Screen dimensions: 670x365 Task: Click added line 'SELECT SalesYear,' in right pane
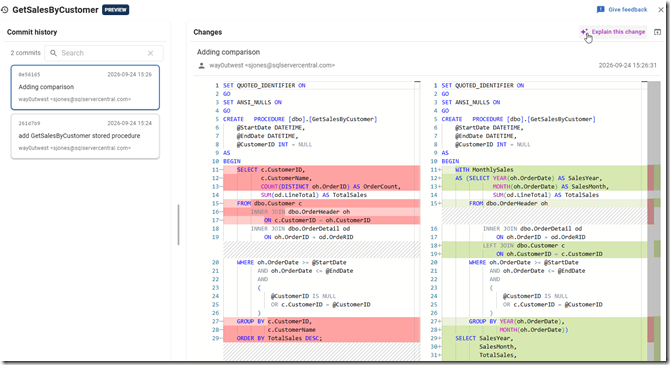click(x=544, y=338)
